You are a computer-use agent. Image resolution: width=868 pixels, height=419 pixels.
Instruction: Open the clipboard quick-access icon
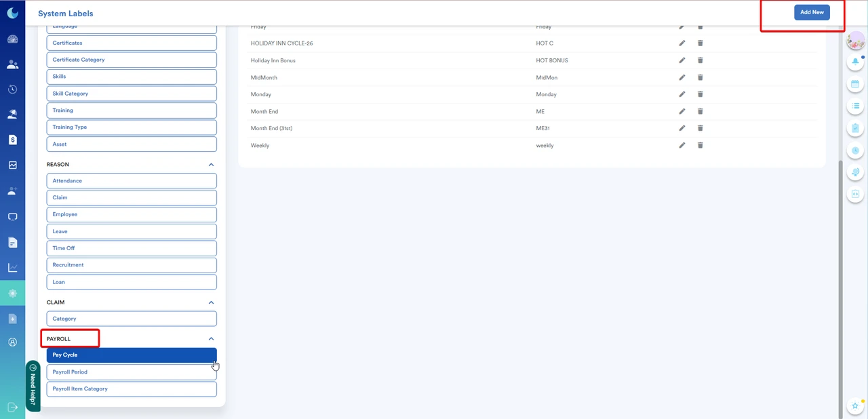(x=855, y=128)
